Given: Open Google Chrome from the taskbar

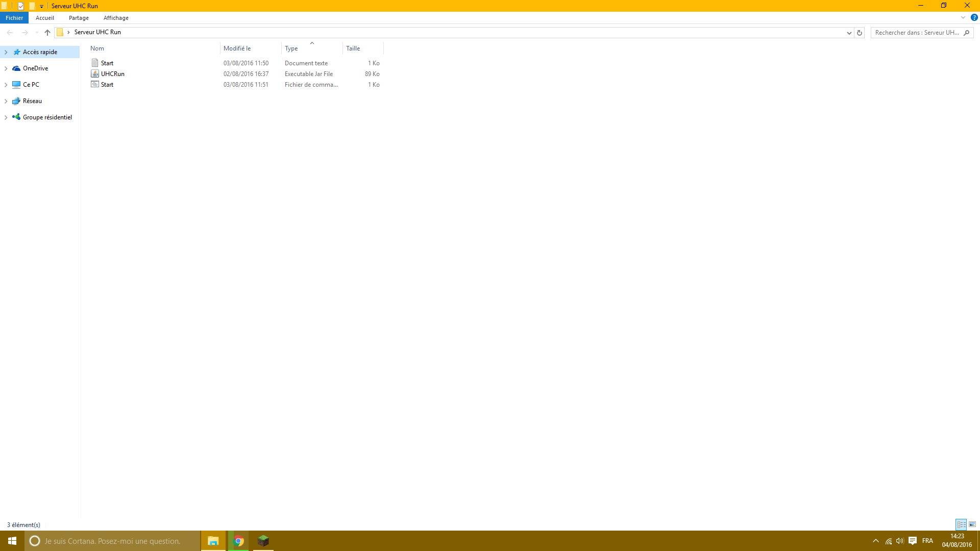Looking at the screenshot, I should (238, 541).
